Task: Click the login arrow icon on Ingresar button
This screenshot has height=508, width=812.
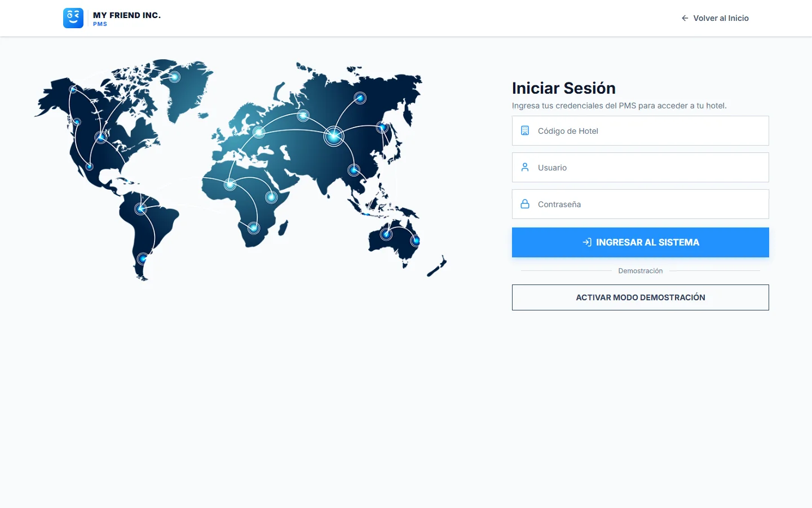Action: tap(587, 242)
